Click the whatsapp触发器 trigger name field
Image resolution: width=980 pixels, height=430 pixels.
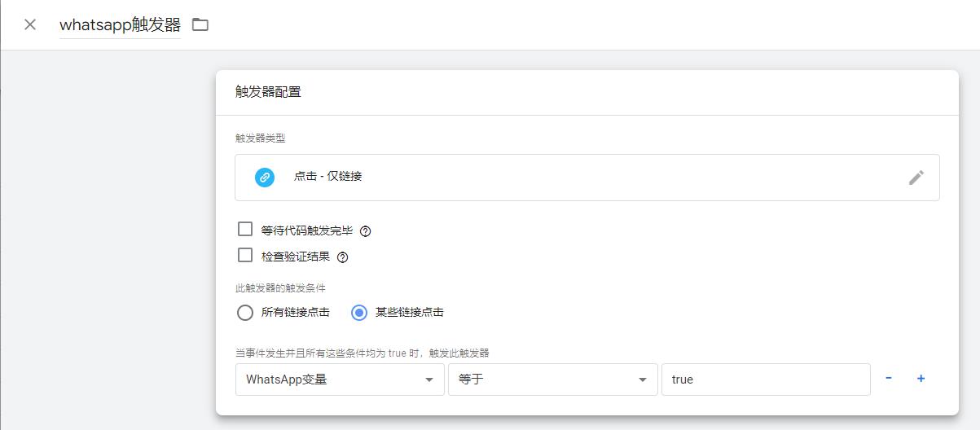(120, 24)
